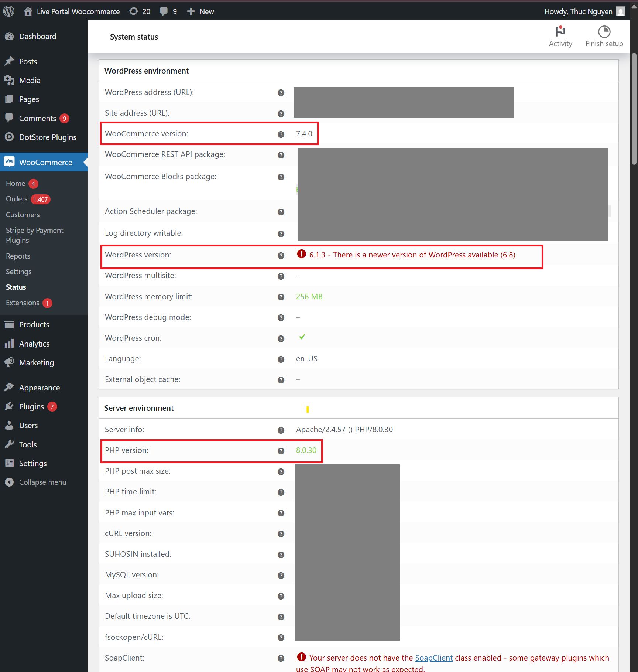Click help icon for WordPress debug mode
The height and width of the screenshot is (672, 638).
pyautogui.click(x=281, y=318)
